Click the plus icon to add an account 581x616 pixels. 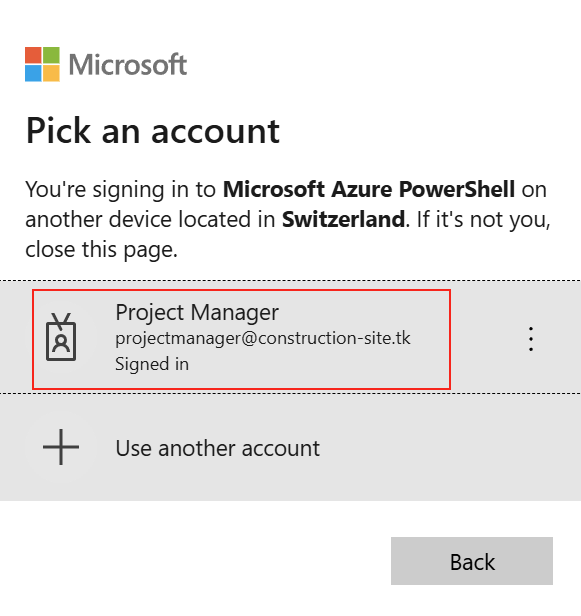pyautogui.click(x=61, y=447)
